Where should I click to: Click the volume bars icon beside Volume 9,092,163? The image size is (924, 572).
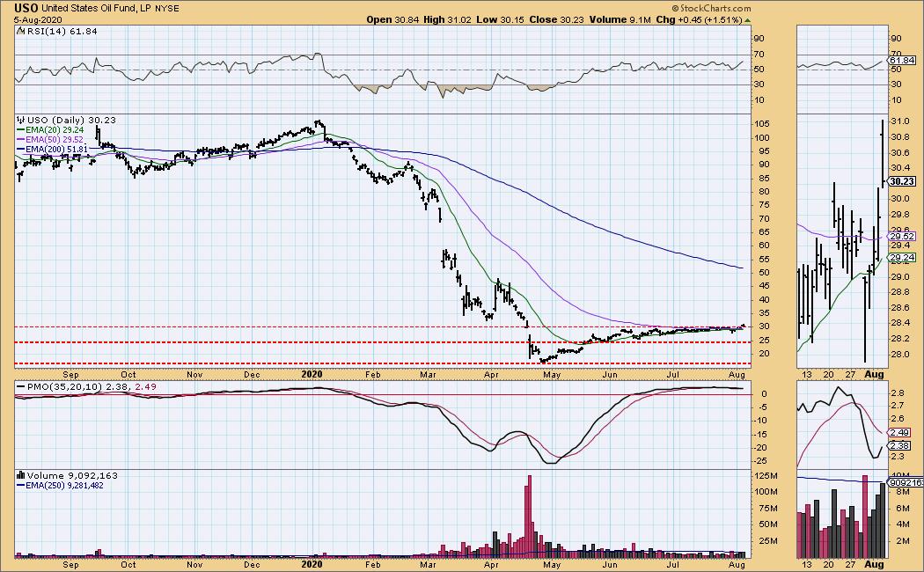(20, 475)
